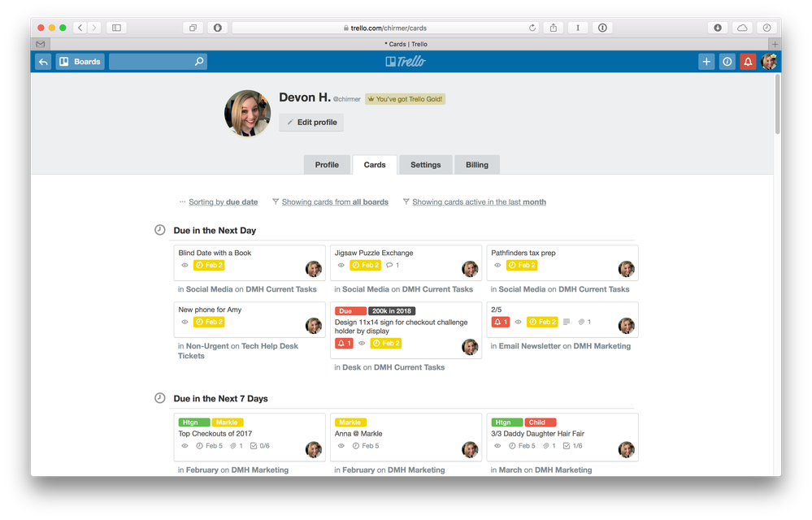This screenshot has height=520, width=812.
Task: Click Feb 5 due date on Anna @ Markle
Action: [x=366, y=446]
